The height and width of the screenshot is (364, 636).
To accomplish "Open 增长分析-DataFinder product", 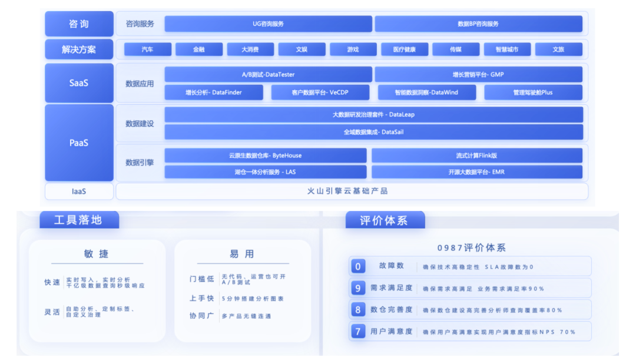I will [214, 92].
